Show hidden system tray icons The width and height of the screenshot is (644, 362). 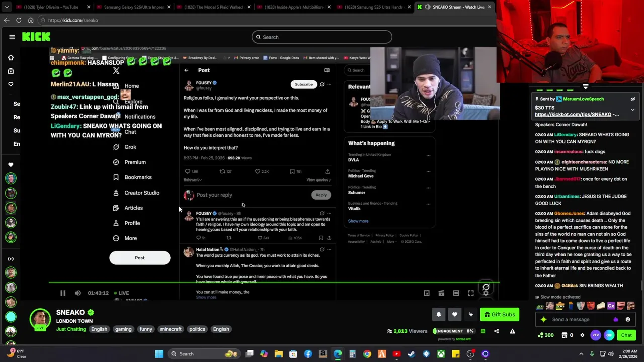(x=581, y=354)
